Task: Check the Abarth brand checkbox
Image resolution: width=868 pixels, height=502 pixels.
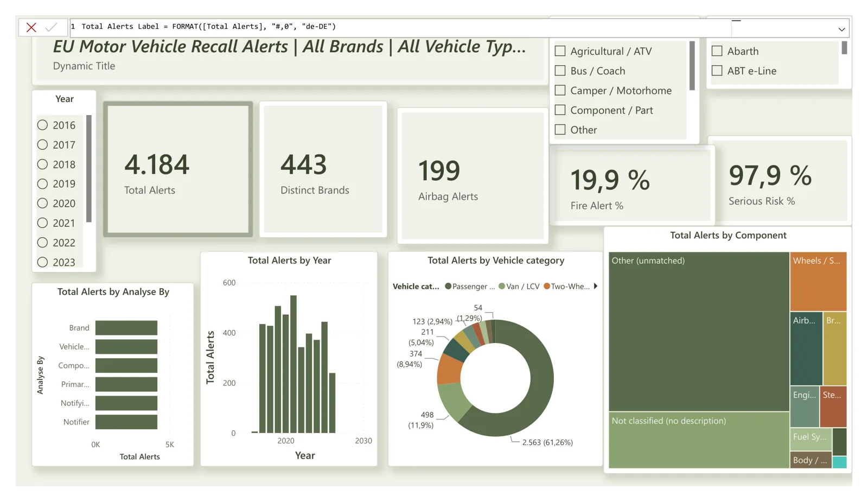Action: (x=717, y=51)
